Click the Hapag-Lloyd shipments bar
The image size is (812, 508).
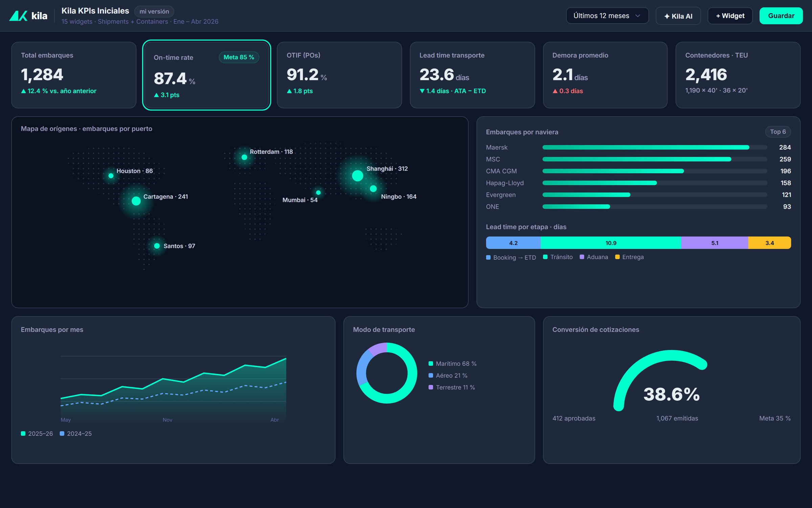click(x=600, y=183)
